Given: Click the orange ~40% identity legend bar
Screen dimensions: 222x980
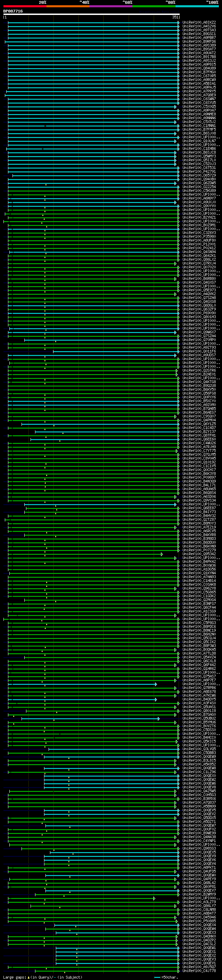Looking at the screenshot, I should pyautogui.click(x=68, y=7).
